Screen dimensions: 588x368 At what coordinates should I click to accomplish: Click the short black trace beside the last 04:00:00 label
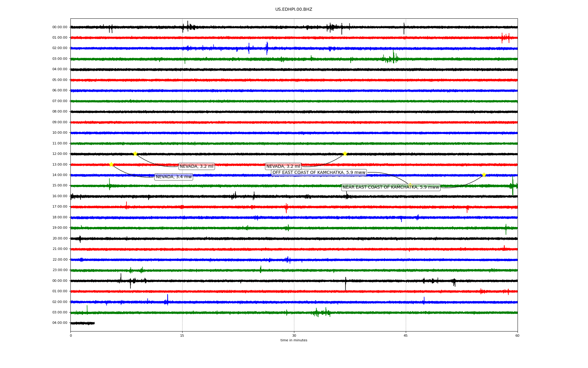[83, 323]
